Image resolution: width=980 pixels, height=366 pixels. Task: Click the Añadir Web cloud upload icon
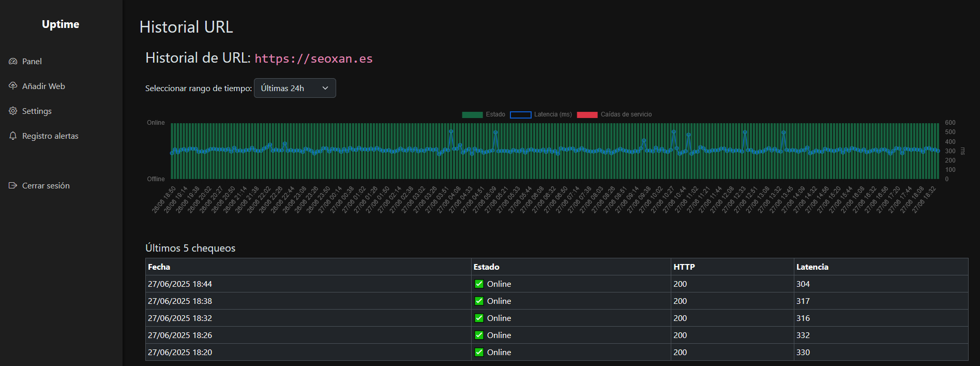coord(13,86)
